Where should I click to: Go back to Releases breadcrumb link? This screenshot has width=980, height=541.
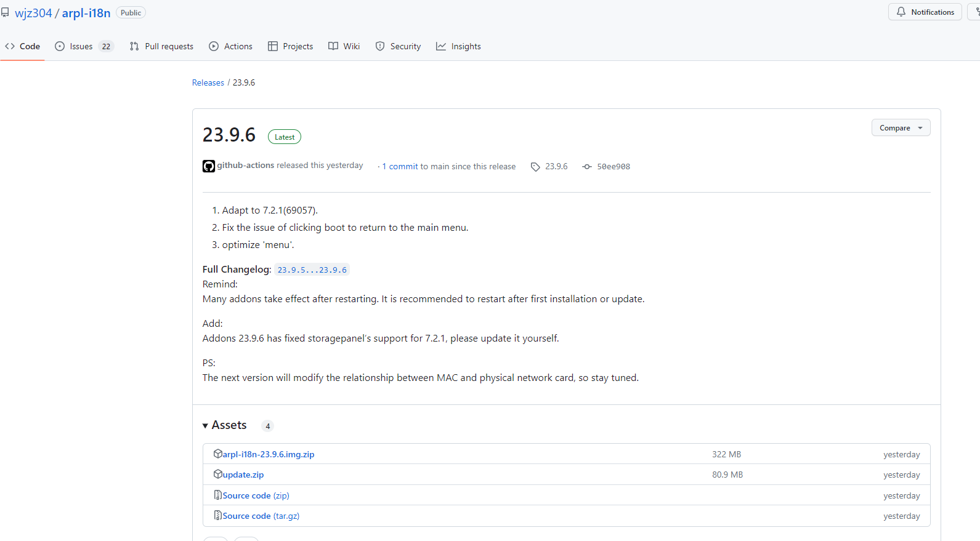(208, 82)
